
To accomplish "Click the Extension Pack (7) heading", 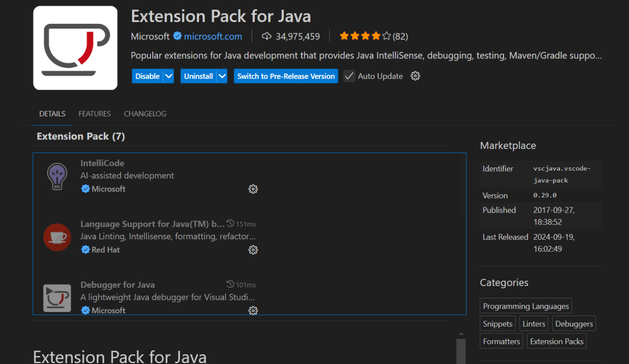I will (x=81, y=136).
